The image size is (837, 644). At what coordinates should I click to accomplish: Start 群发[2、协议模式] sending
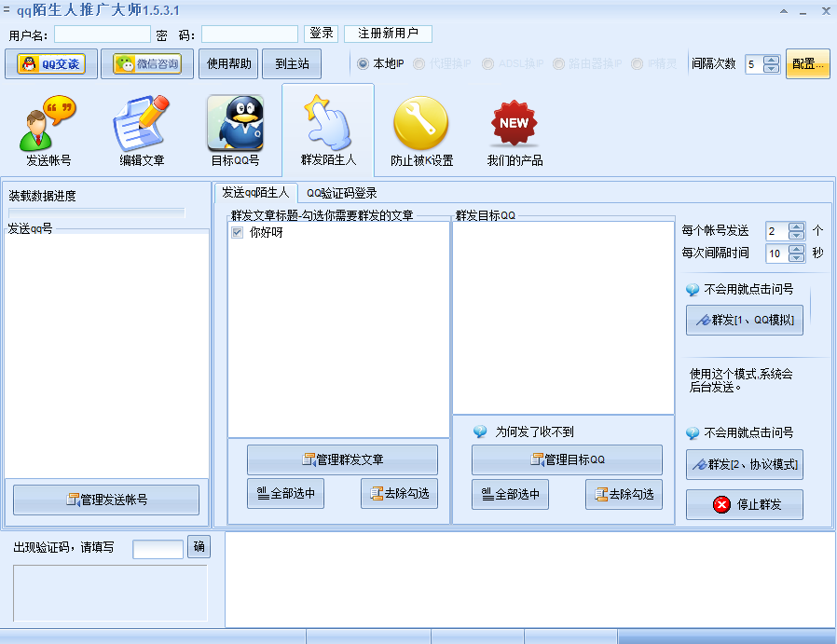point(745,465)
